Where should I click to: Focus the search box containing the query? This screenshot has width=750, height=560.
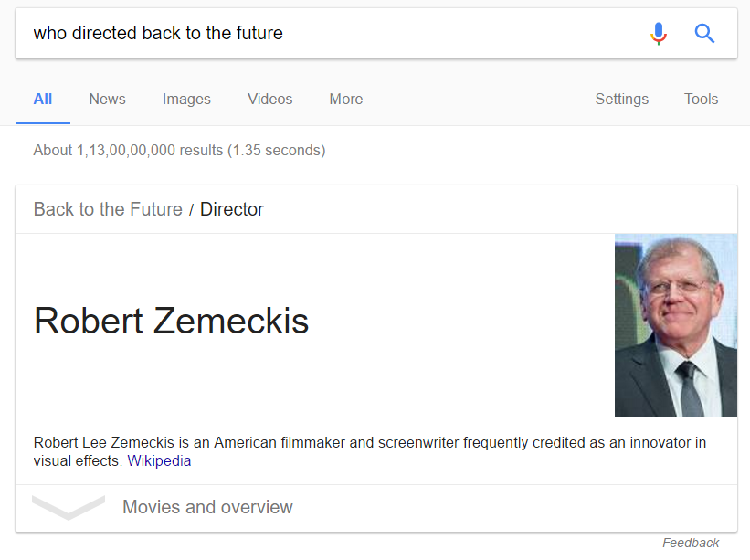coord(330,34)
